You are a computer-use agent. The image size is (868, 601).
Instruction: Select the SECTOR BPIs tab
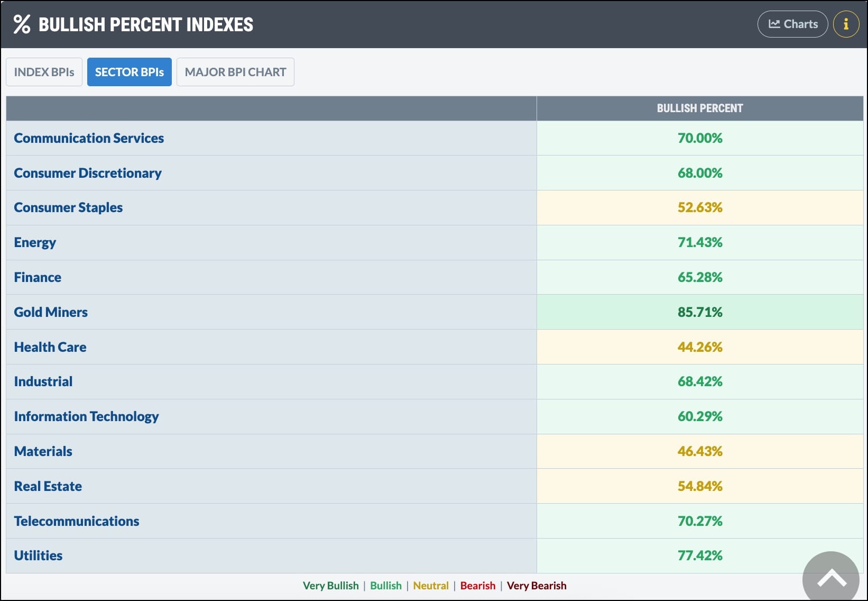130,72
